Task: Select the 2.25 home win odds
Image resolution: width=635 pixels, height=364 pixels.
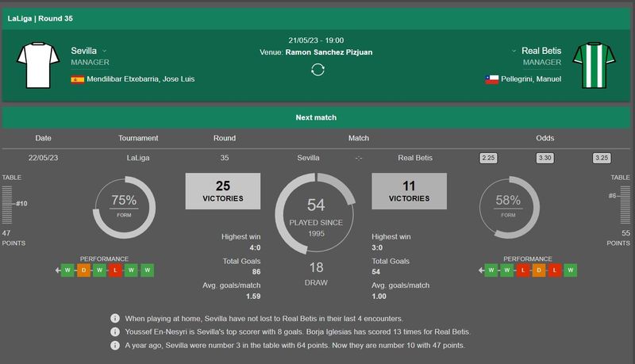Action: [x=488, y=158]
